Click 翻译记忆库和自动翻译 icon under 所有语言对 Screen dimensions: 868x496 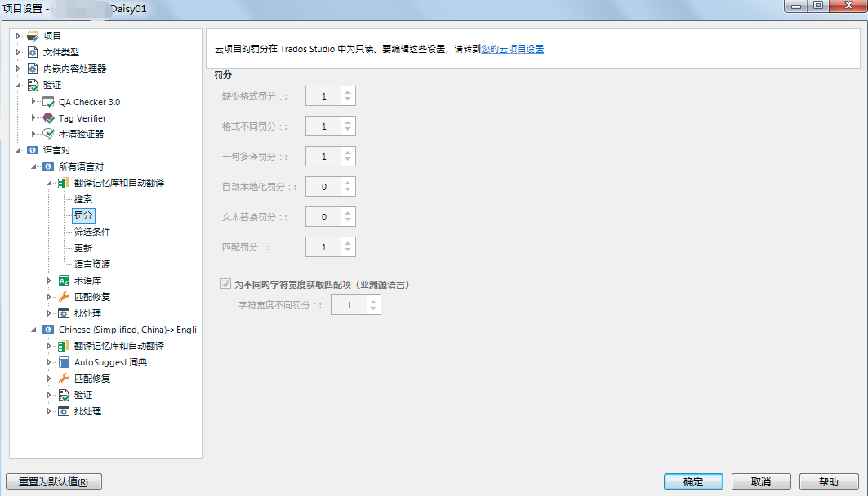coord(64,183)
